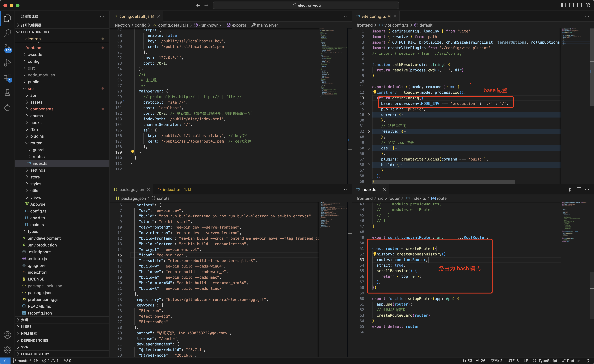Toggle the primary side bar layout icon
The image size is (594, 364).
563,5
